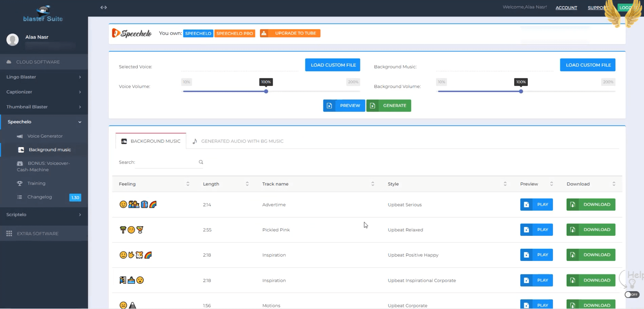This screenshot has height=309, width=644.
Task: Click the Extra Software grid icon
Action: click(x=9, y=233)
